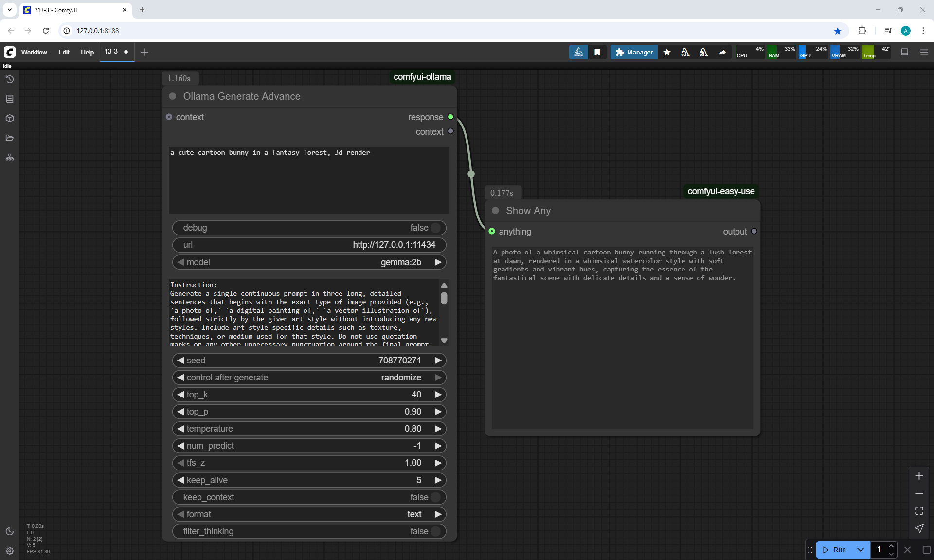934x560 pixels.
Task: Toggle the keep_context switch
Action: tap(435, 497)
